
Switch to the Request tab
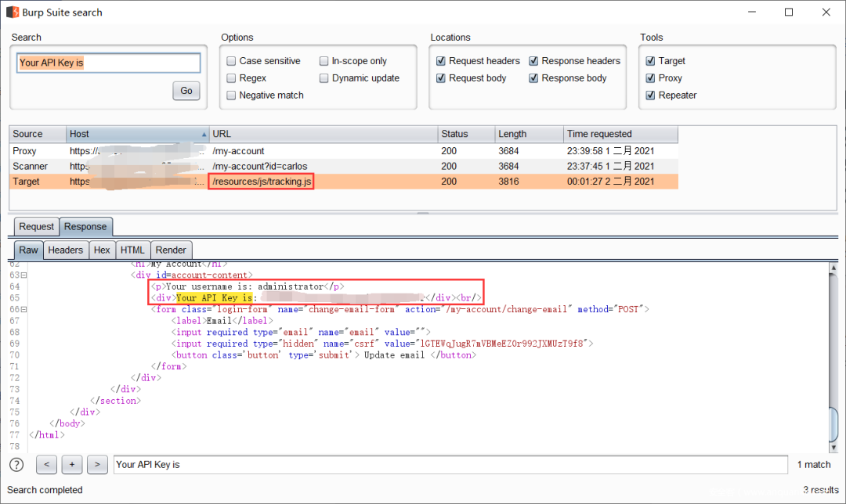36,226
